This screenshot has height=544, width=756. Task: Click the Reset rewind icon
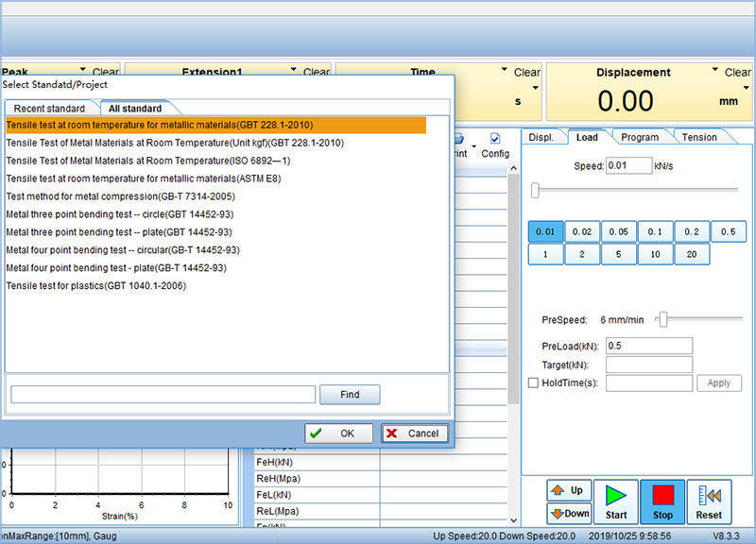[709, 501]
